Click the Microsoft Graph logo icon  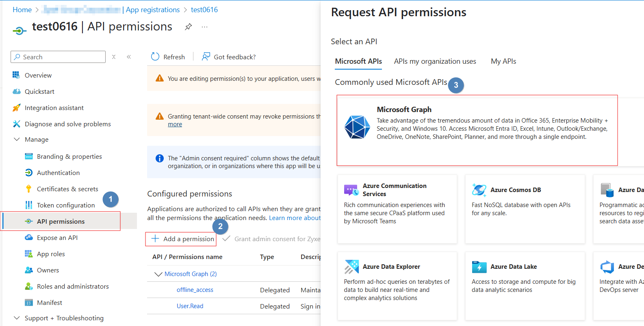[x=357, y=127]
